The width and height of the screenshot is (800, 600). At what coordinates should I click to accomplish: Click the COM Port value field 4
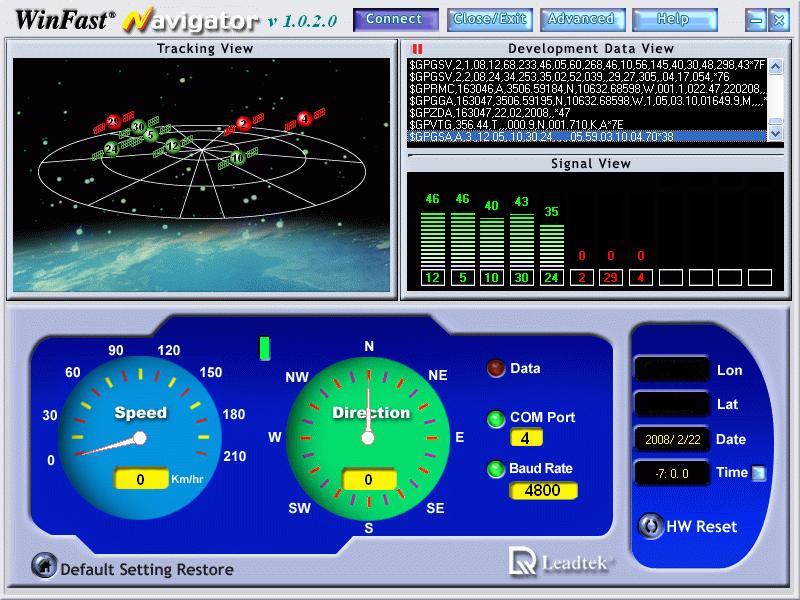coord(526,438)
